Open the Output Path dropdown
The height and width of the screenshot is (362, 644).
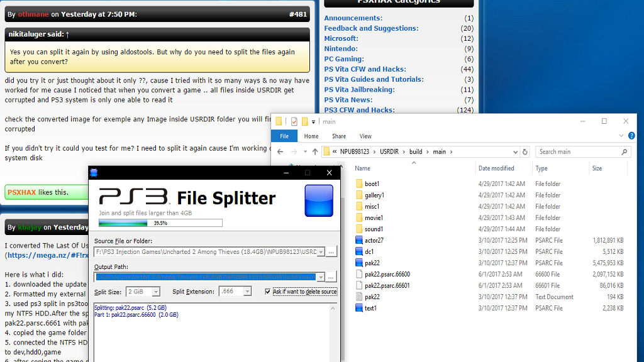tap(321, 277)
